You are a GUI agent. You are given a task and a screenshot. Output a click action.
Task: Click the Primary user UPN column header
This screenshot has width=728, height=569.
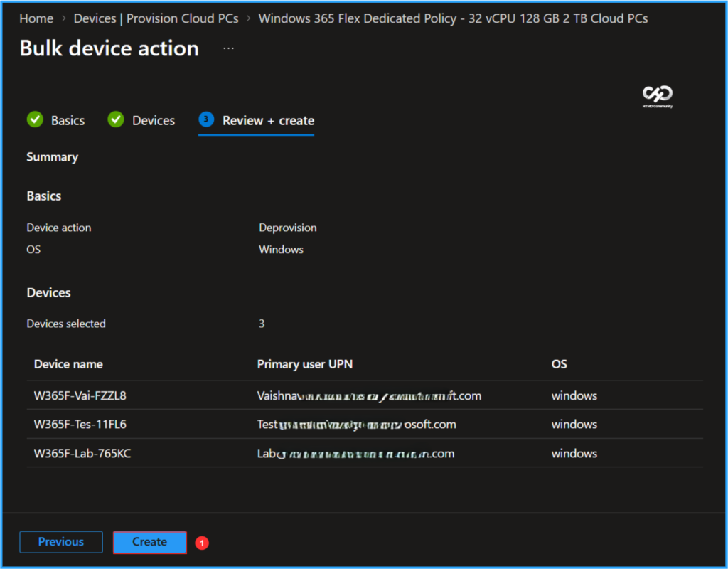(305, 364)
